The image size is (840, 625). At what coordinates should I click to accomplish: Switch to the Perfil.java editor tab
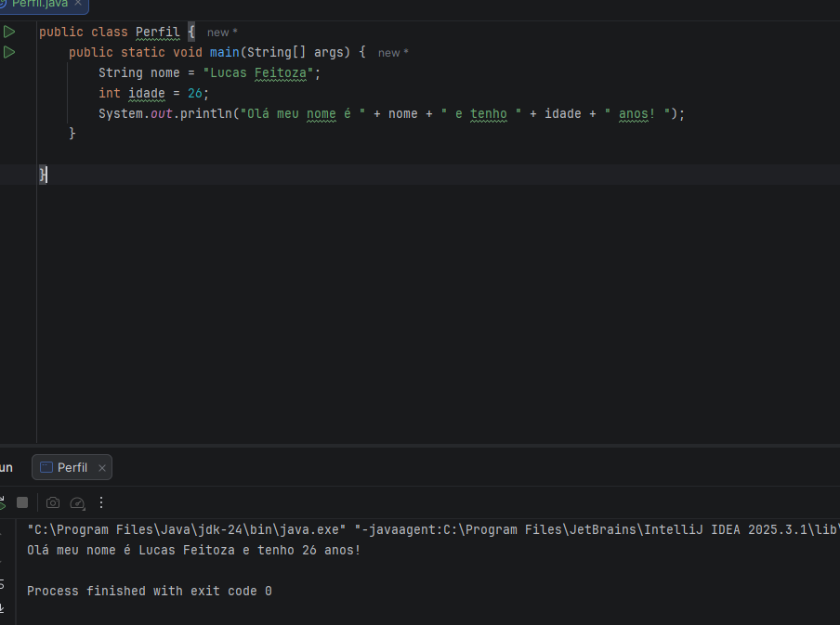click(37, 4)
